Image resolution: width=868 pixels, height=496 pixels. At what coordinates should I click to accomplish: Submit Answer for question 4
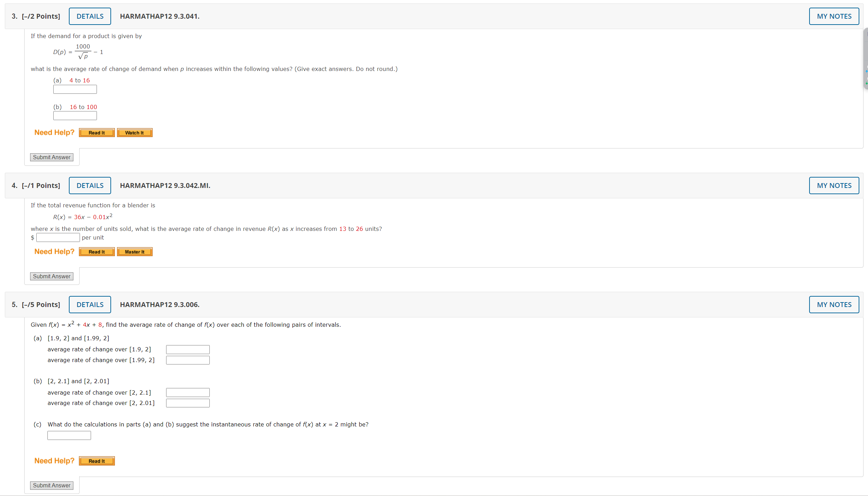click(x=52, y=277)
